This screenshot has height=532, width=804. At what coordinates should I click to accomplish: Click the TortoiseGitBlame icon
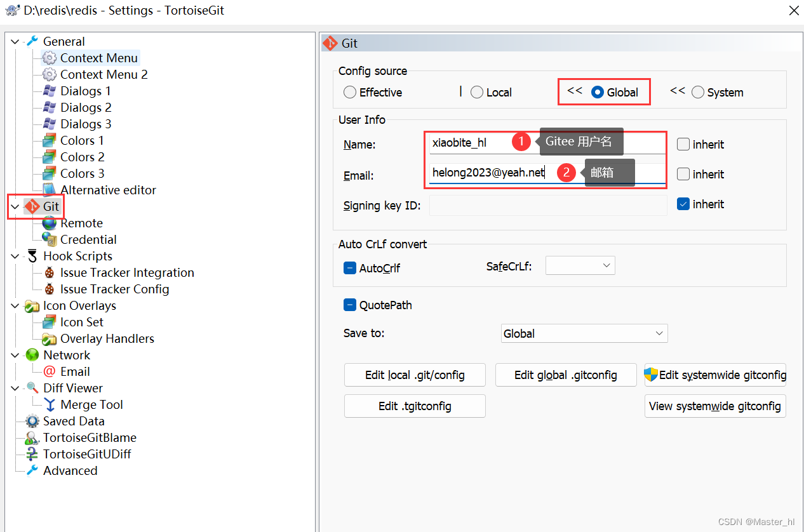[x=32, y=437]
